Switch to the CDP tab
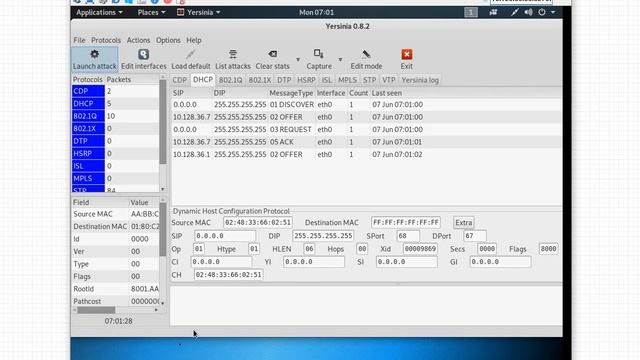This screenshot has width=640, height=360. 180,80
